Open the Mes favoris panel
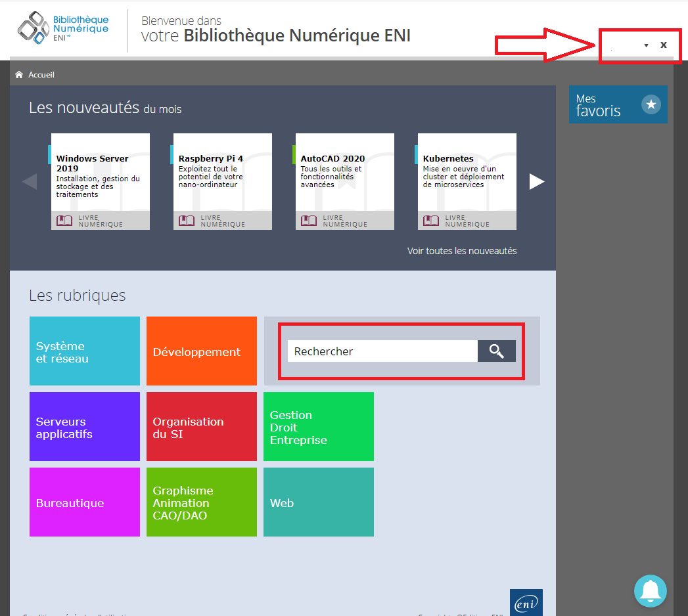Screen dimensions: 688x616 point(618,104)
